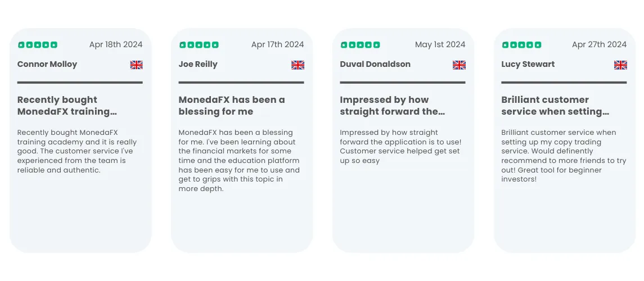Click the UK flag beside Connor Molloy
The width and height of the screenshot is (644, 281).
click(x=136, y=65)
